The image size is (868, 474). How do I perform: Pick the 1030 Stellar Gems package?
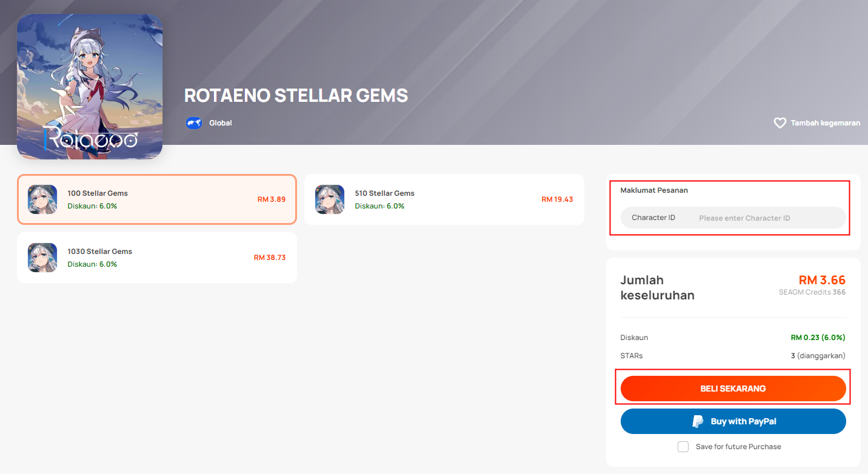point(157,258)
